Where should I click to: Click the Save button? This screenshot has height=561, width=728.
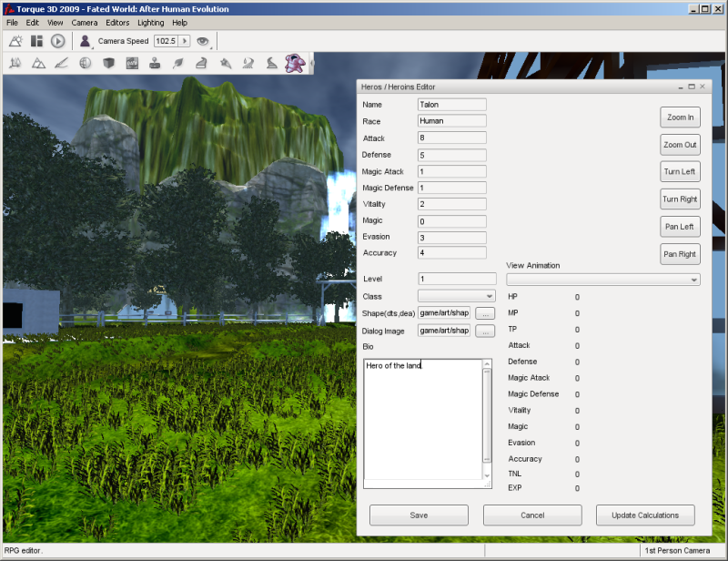(419, 515)
